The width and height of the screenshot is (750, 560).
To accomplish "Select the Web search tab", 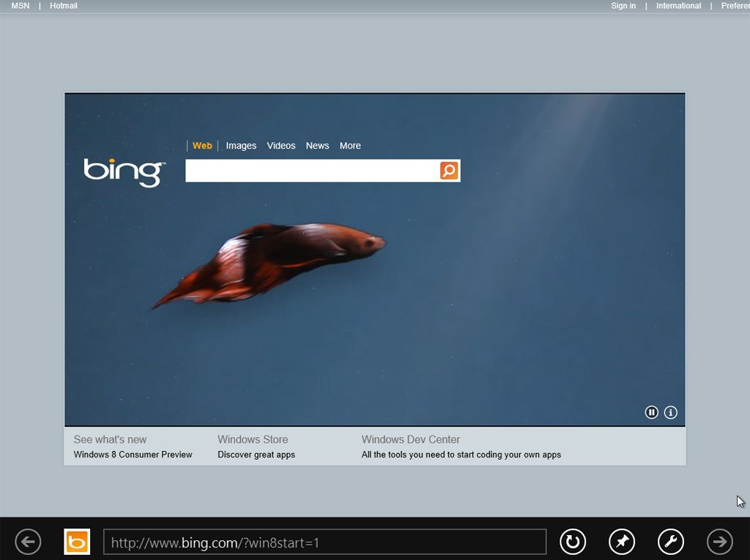I will pos(202,146).
